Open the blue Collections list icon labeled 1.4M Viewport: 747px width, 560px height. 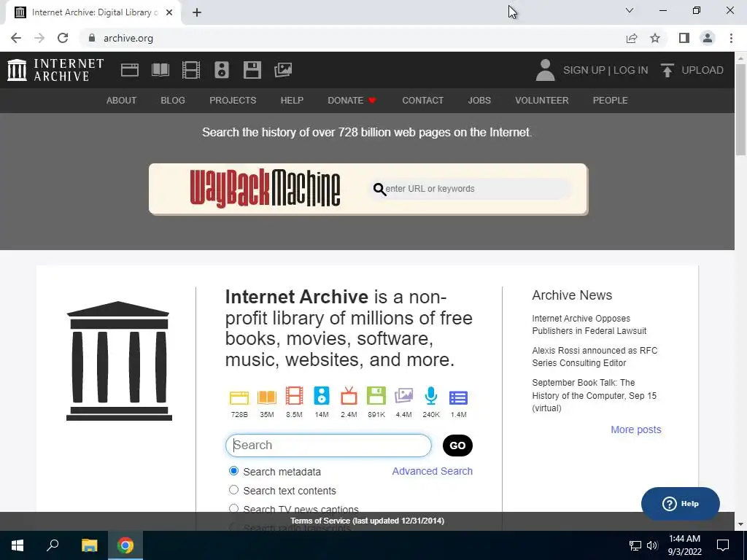(x=458, y=397)
